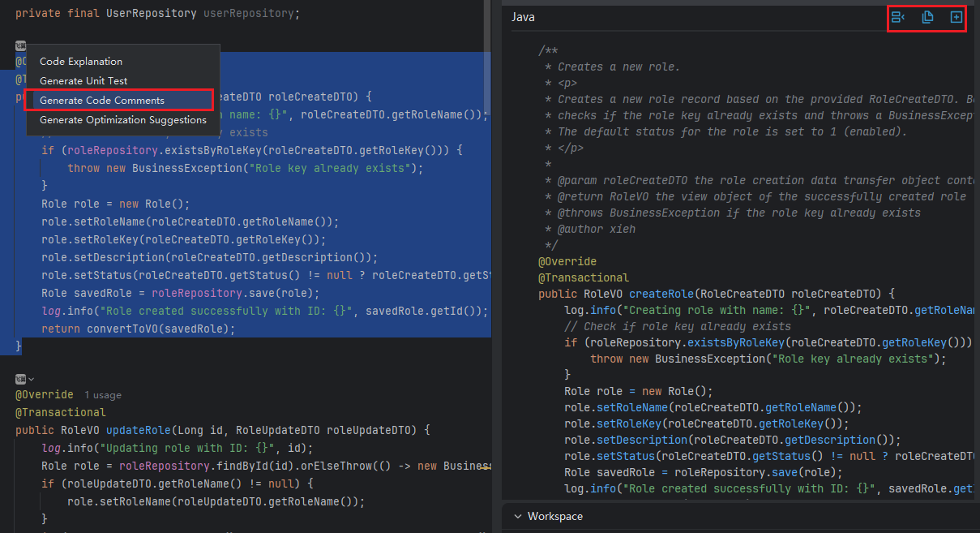Click the create new file plus icon

[956, 17]
